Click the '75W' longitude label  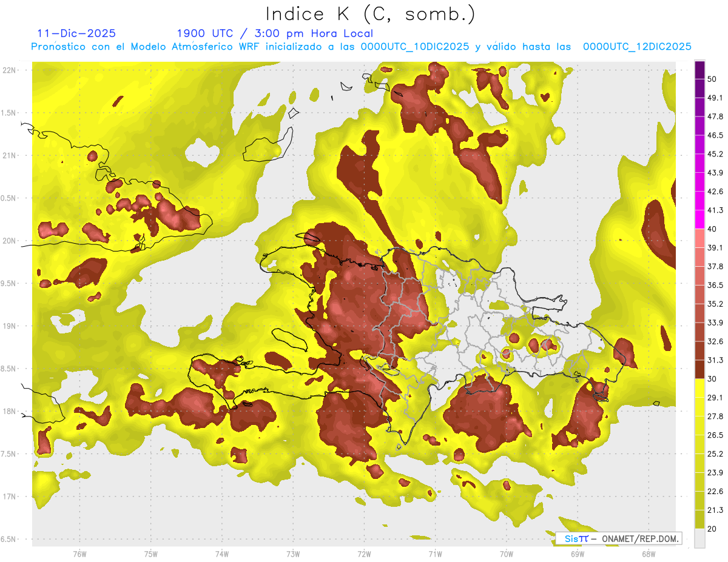click(151, 554)
